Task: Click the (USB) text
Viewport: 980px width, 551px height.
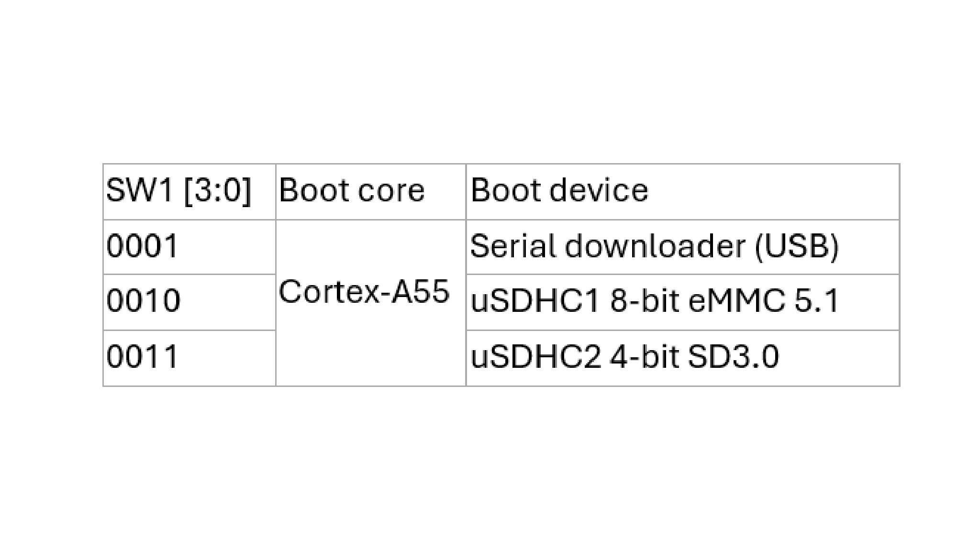Action: click(797, 247)
